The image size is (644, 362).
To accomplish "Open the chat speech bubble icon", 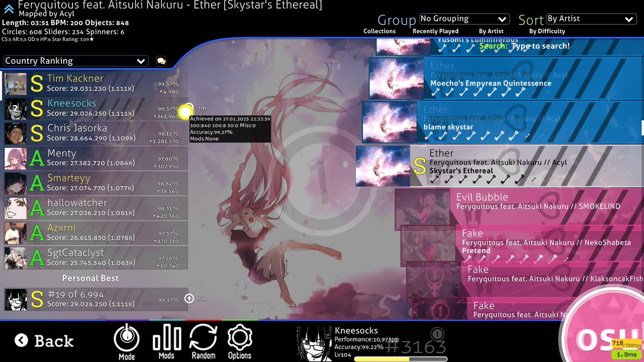I will pyautogui.click(x=161, y=61).
